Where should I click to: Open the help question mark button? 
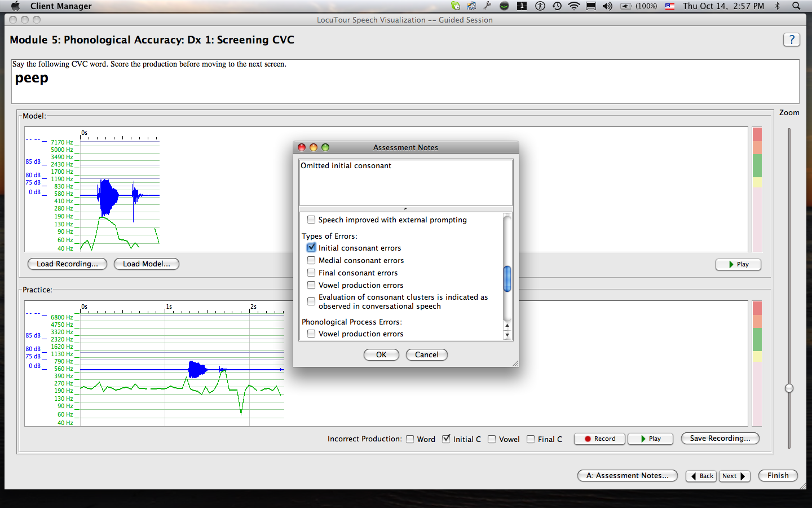pyautogui.click(x=791, y=40)
